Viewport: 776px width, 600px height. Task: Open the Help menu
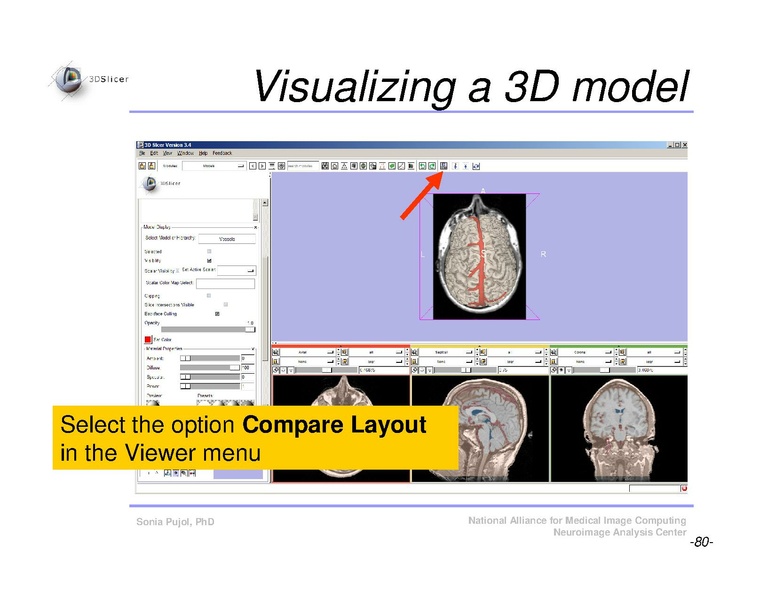point(203,153)
